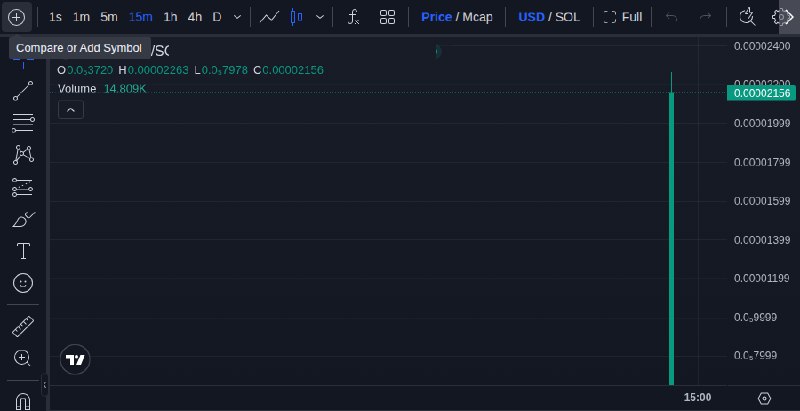Image resolution: width=800 pixels, height=411 pixels.
Task: Switch currency to SOL
Action: pyautogui.click(x=567, y=17)
